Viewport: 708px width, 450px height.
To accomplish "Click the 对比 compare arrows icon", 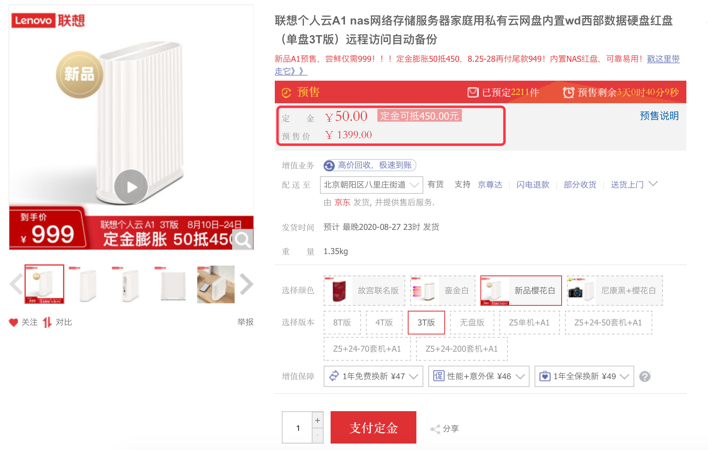I will [x=47, y=322].
